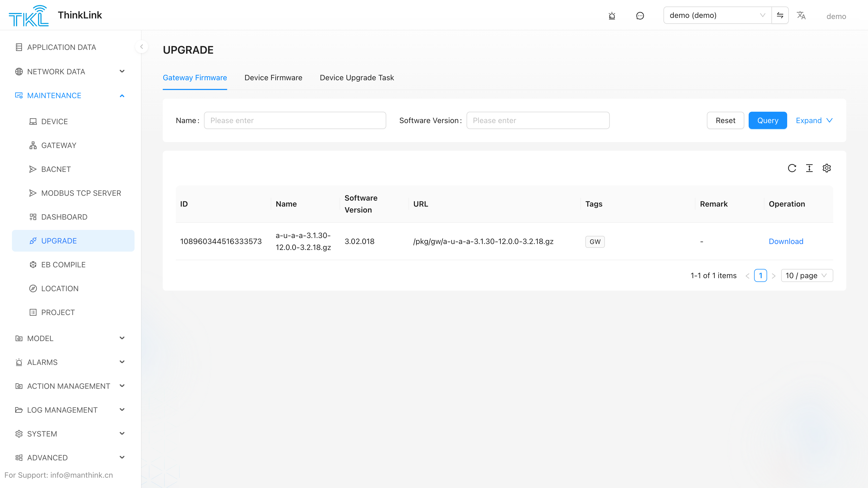Click the Tags column header
Image resolution: width=868 pixels, height=488 pixels.
pyautogui.click(x=594, y=204)
